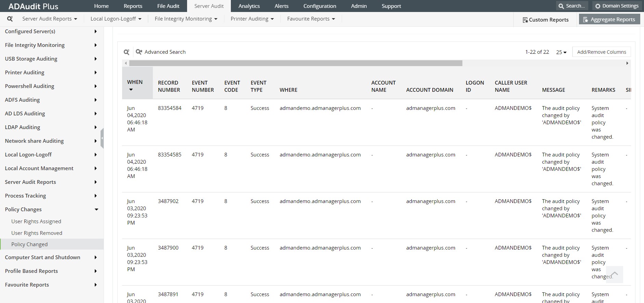Expand Configured Server(s) in sidebar

tap(52, 31)
